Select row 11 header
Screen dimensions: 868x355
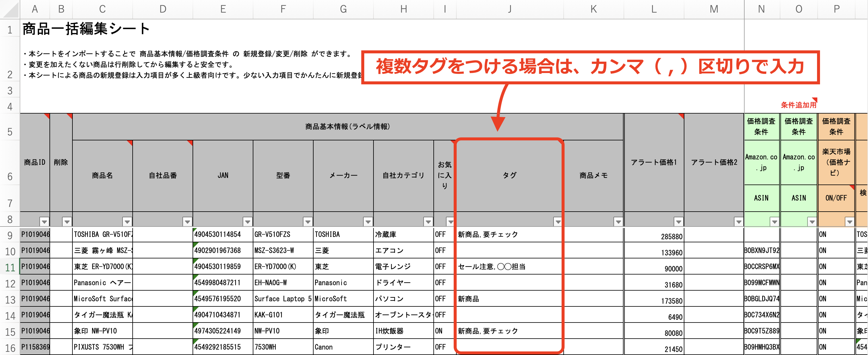pos(10,267)
